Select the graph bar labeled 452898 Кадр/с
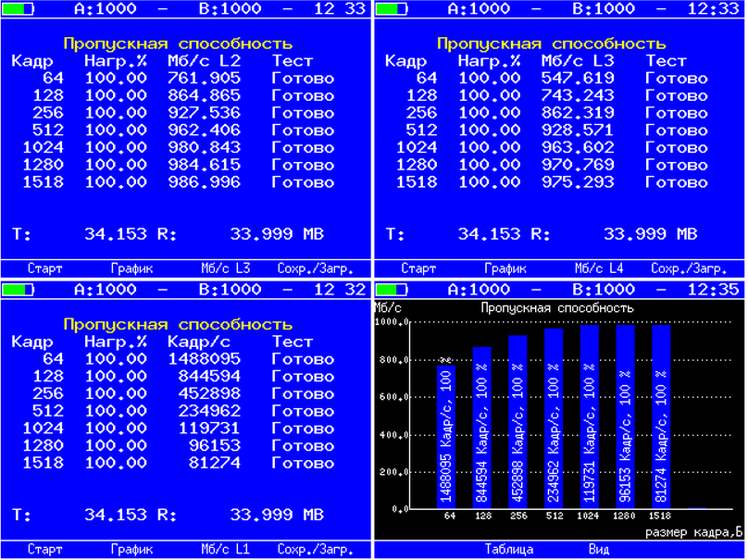The width and height of the screenshot is (748, 560). pos(517,422)
